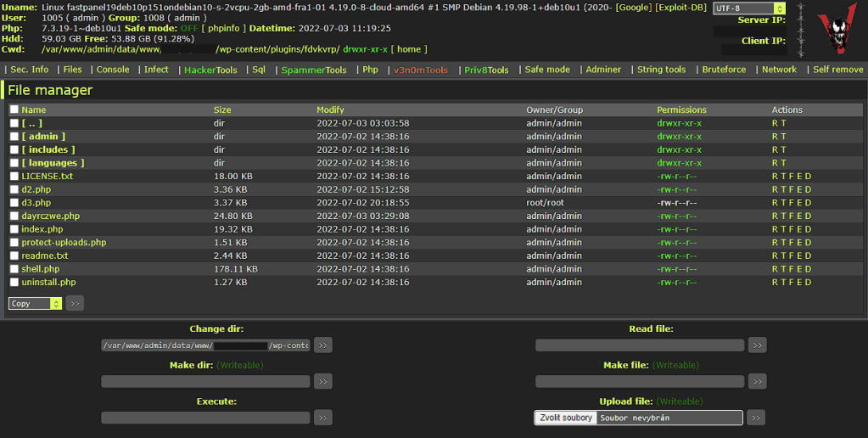Click the Zvolit soubory file chooser button
Screen dimensions: 868x438
point(566,418)
